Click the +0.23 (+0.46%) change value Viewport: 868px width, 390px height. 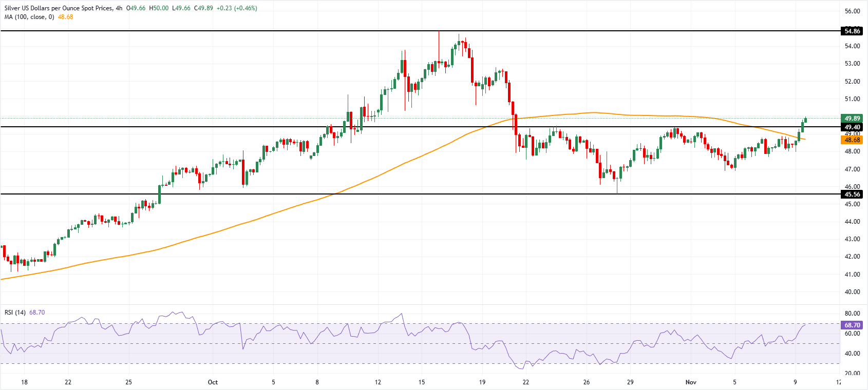[236, 8]
